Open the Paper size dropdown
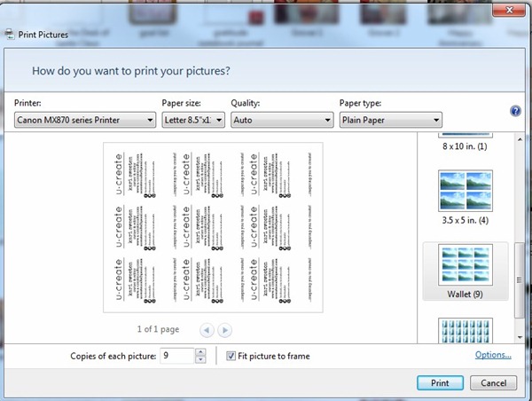Screen dimensions: 532x401 coord(193,120)
